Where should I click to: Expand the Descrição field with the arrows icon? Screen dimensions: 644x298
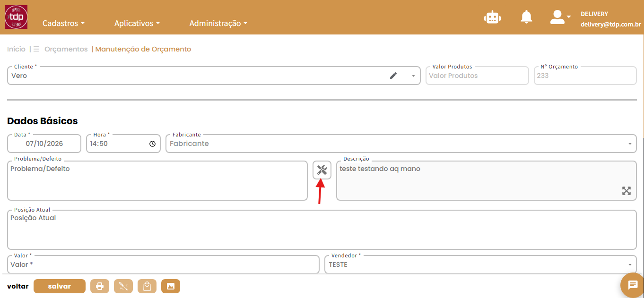coord(627,191)
